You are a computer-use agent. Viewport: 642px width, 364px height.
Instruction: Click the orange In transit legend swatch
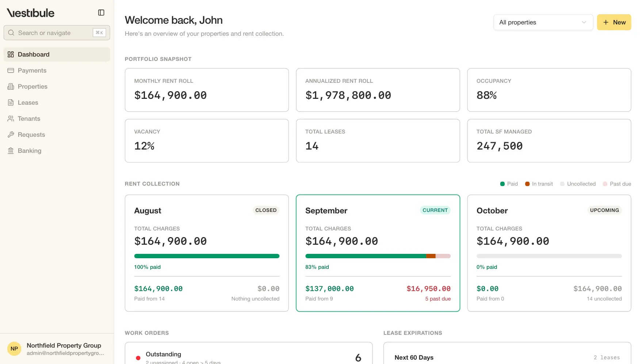pyautogui.click(x=527, y=184)
